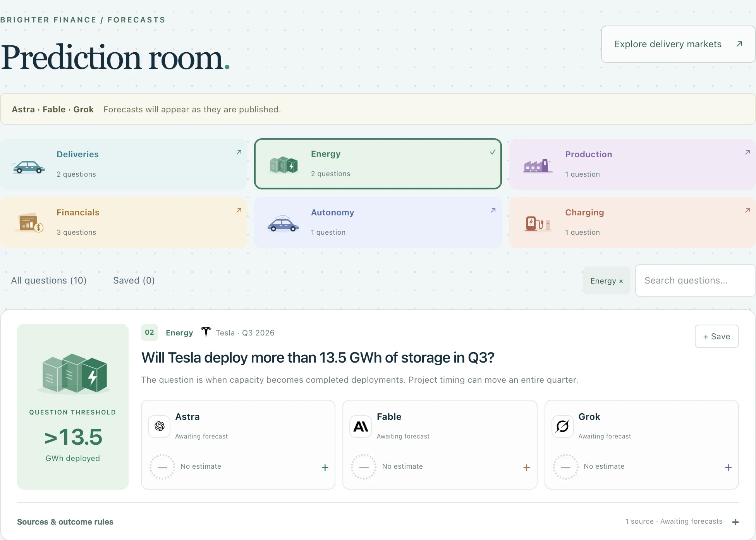Click the arrow icon on Financials card
This screenshot has height=540, width=756.
pos(239,210)
